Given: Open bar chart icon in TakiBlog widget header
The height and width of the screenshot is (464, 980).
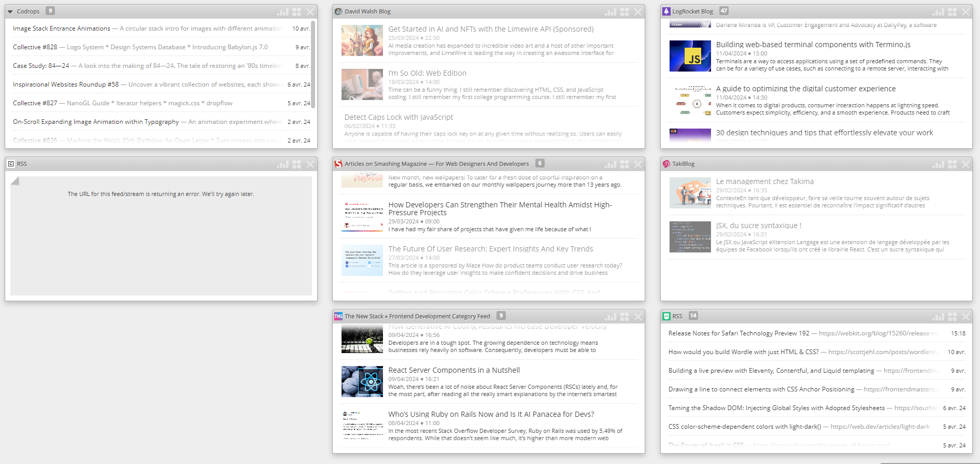Looking at the screenshot, I should (x=939, y=164).
